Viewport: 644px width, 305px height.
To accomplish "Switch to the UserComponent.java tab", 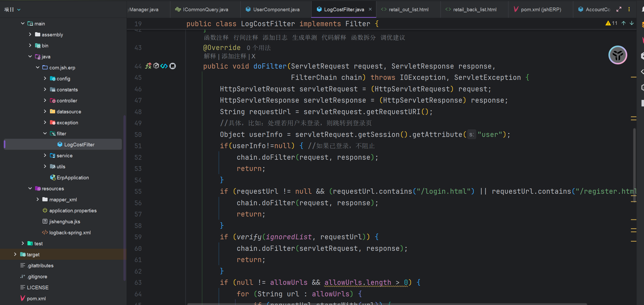I will [x=276, y=10].
